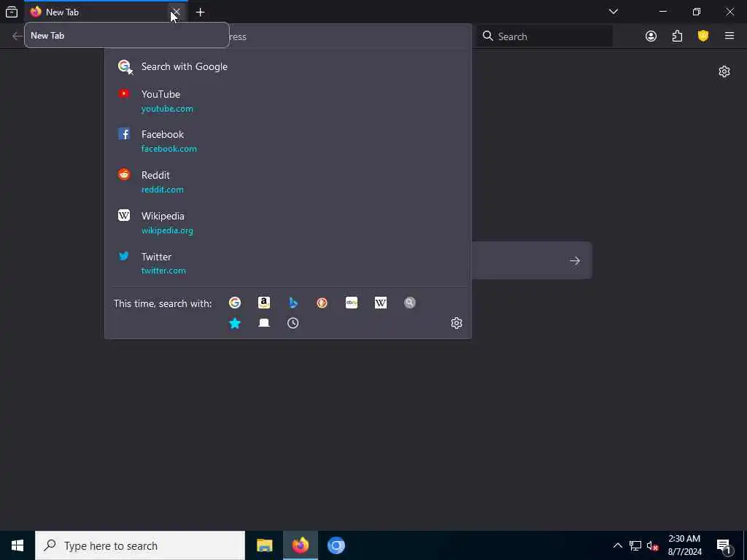
Task: Search this time with Bing icon
Action: pos(293,303)
